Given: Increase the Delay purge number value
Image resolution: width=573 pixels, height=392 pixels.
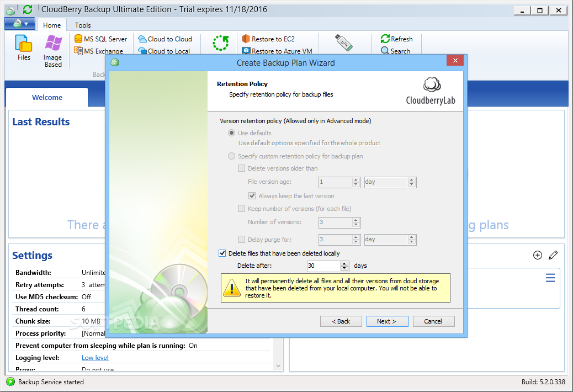Looking at the screenshot, I should [356, 237].
